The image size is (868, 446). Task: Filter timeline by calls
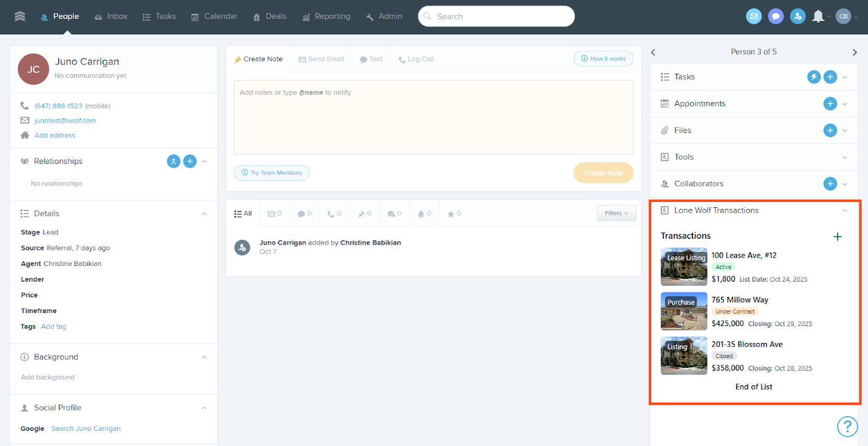point(334,214)
